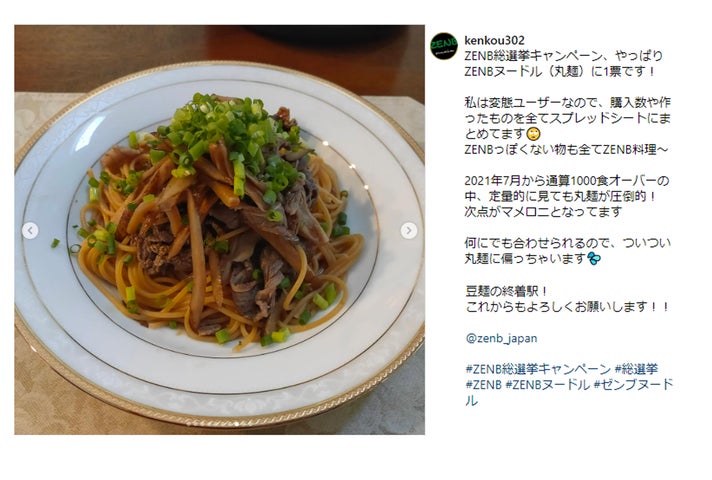Open the ZENB profile avatar
This screenshot has height=480, width=712.
(x=444, y=46)
